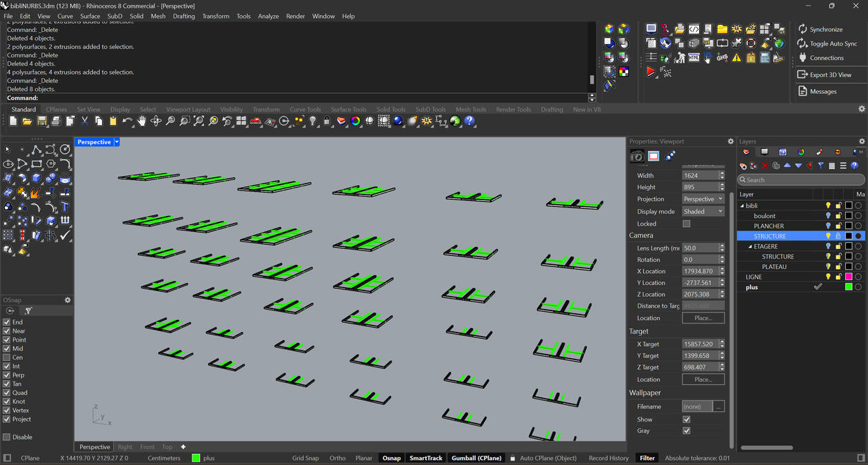868x465 pixels.
Task: Click the magenta color swatch of LIGNE layer
Action: click(x=849, y=277)
